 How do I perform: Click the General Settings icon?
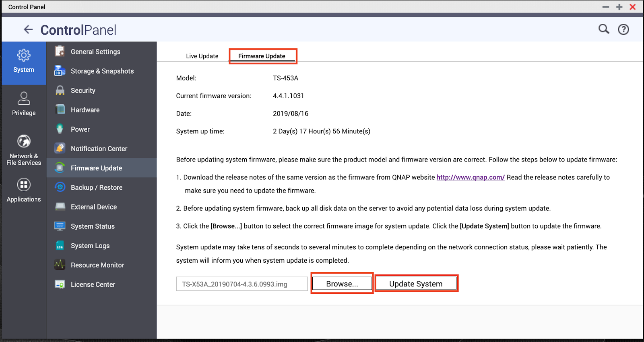pos(60,52)
